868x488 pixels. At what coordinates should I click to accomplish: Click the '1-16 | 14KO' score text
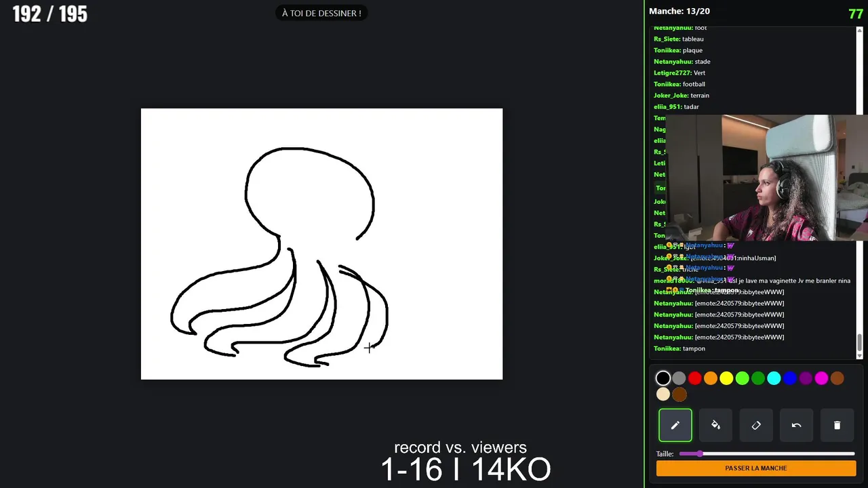(465, 470)
